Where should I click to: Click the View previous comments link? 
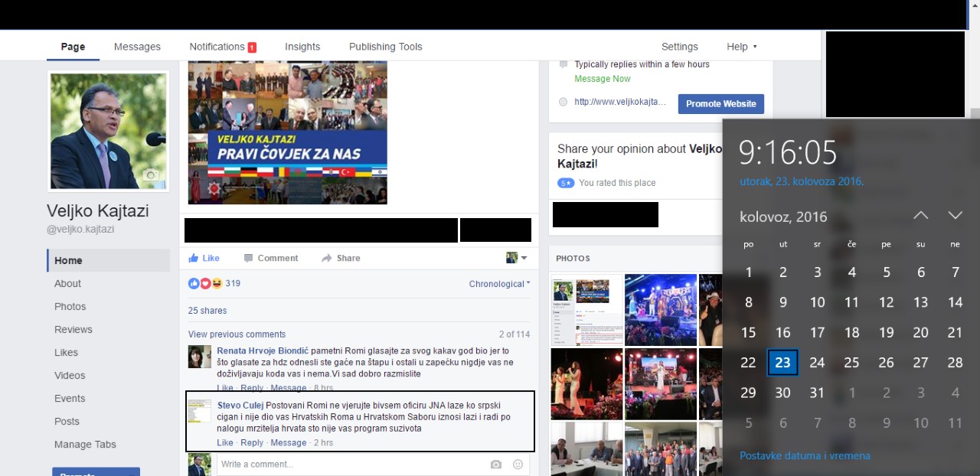[237, 334]
